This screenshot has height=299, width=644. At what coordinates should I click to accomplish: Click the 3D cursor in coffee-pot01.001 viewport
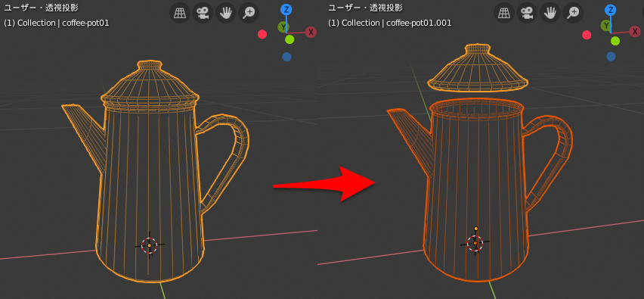click(x=475, y=243)
